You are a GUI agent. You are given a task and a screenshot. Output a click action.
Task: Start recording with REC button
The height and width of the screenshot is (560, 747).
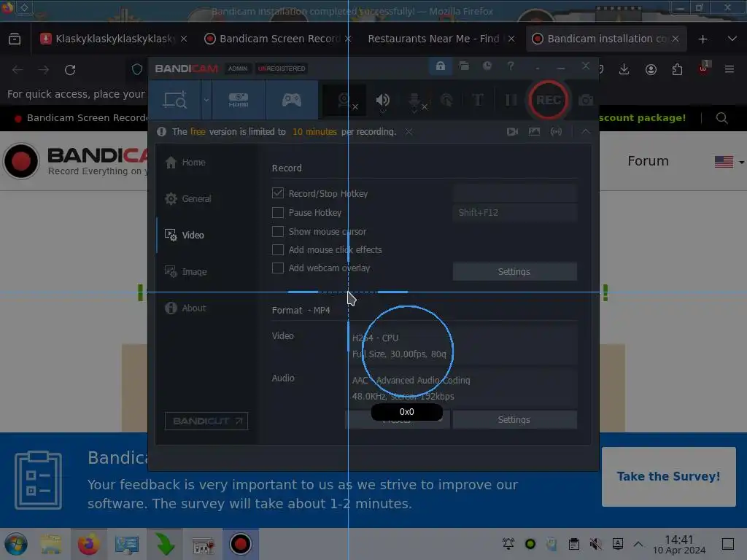tap(549, 100)
